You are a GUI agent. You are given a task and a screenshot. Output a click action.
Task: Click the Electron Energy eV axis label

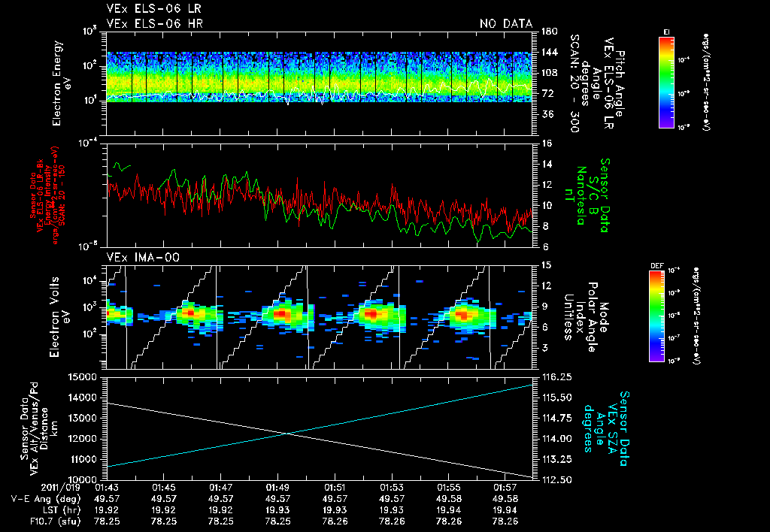pyautogui.click(x=61, y=83)
